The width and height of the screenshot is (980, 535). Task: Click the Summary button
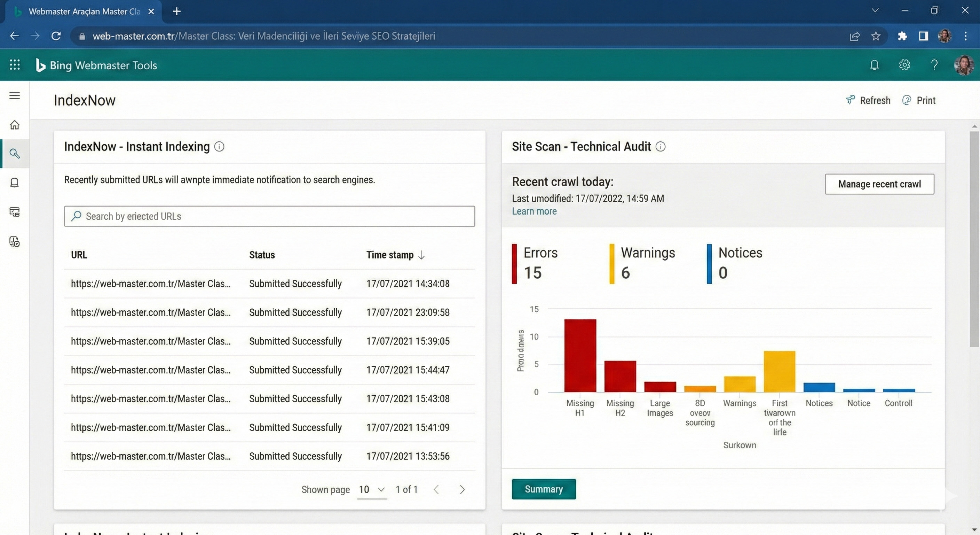(x=543, y=489)
